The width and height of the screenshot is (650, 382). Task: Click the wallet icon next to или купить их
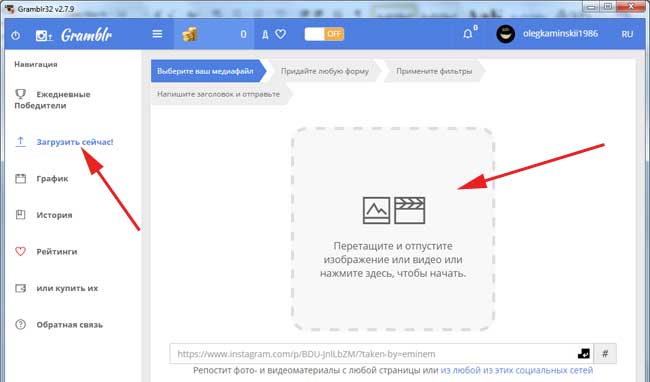[20, 288]
